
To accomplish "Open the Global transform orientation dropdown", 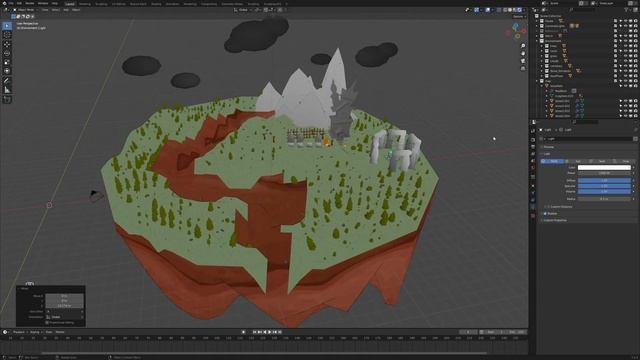I will coord(243,10).
